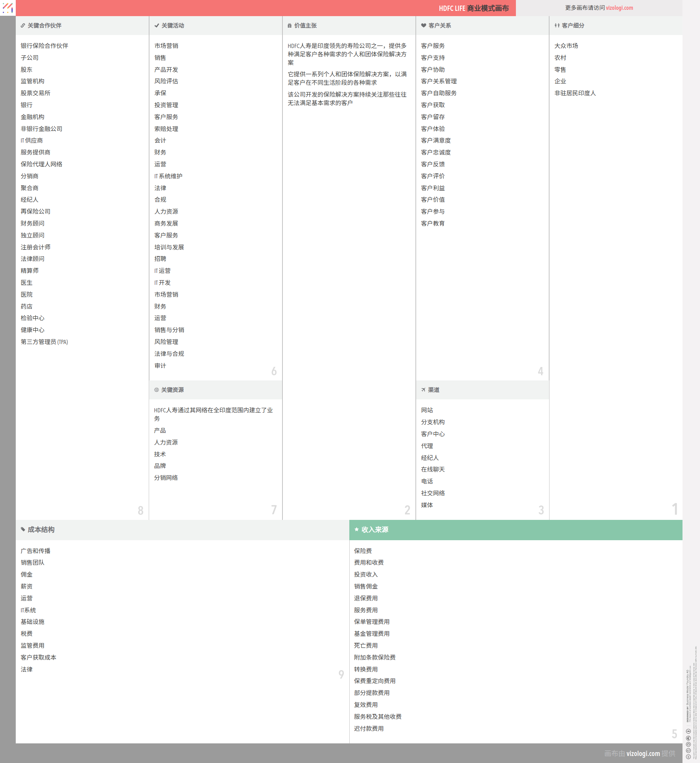Screen dimensions: 700x763
Task: Click the airplane icon beside 渠道
Action: point(423,390)
